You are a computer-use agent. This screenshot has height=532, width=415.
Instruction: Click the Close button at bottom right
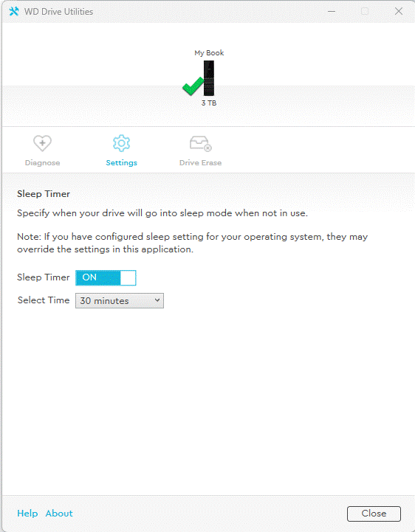pos(374,514)
